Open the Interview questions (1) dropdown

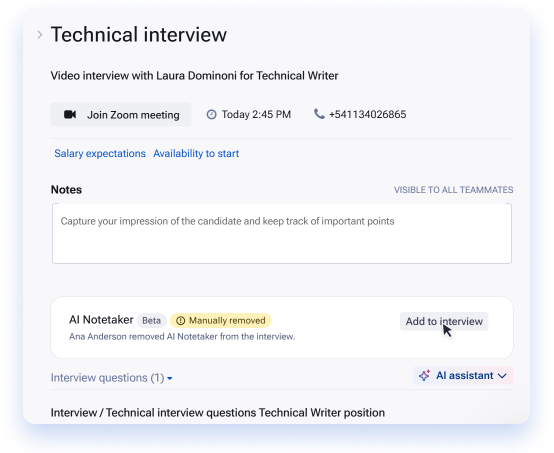click(x=111, y=378)
